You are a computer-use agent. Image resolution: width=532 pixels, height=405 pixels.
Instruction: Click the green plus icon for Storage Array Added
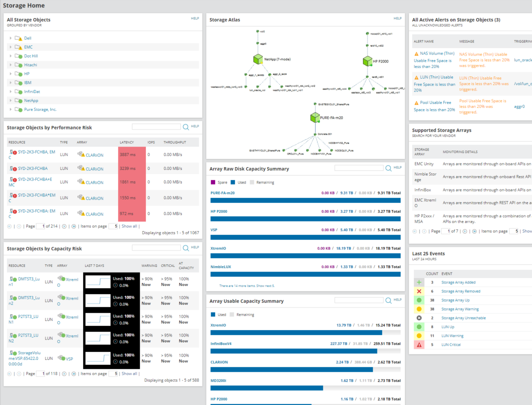419,282
